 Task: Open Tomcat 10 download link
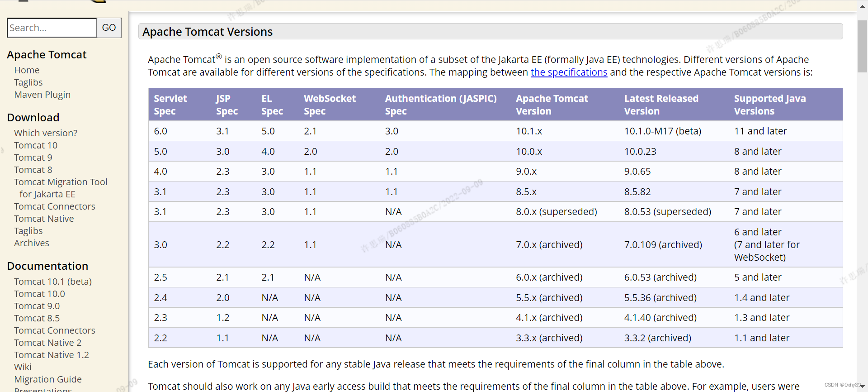pyautogui.click(x=36, y=145)
